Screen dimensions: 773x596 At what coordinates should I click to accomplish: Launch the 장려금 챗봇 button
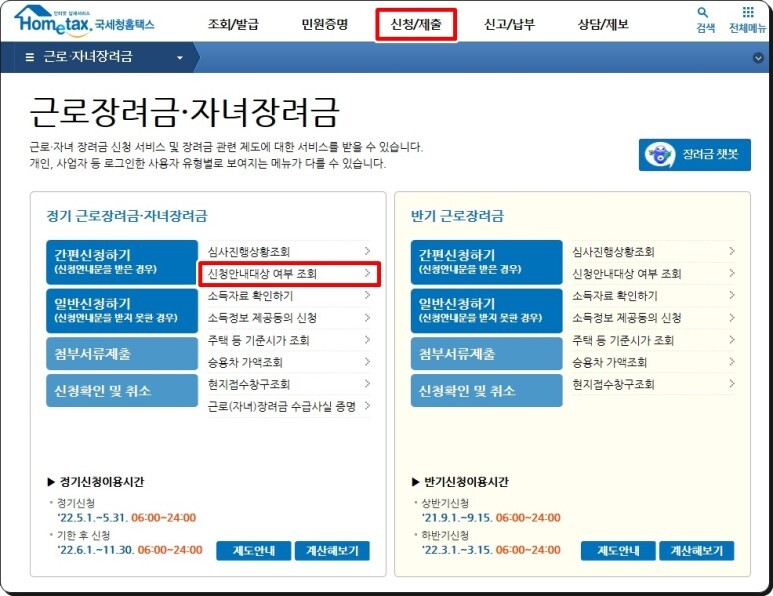point(695,155)
